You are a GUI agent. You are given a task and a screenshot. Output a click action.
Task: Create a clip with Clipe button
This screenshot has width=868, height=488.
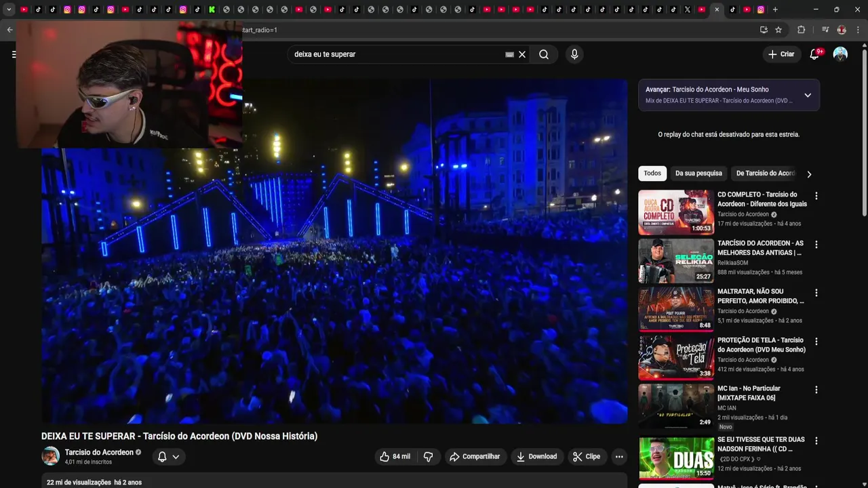pyautogui.click(x=587, y=457)
